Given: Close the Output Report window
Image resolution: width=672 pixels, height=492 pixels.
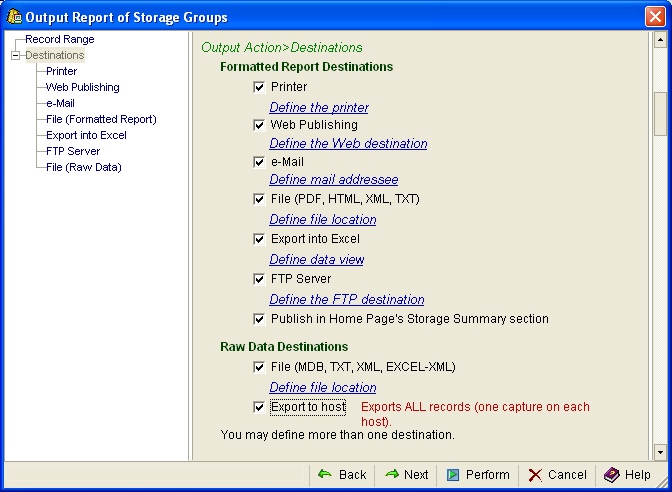Looking at the screenshot, I should click(x=655, y=17).
